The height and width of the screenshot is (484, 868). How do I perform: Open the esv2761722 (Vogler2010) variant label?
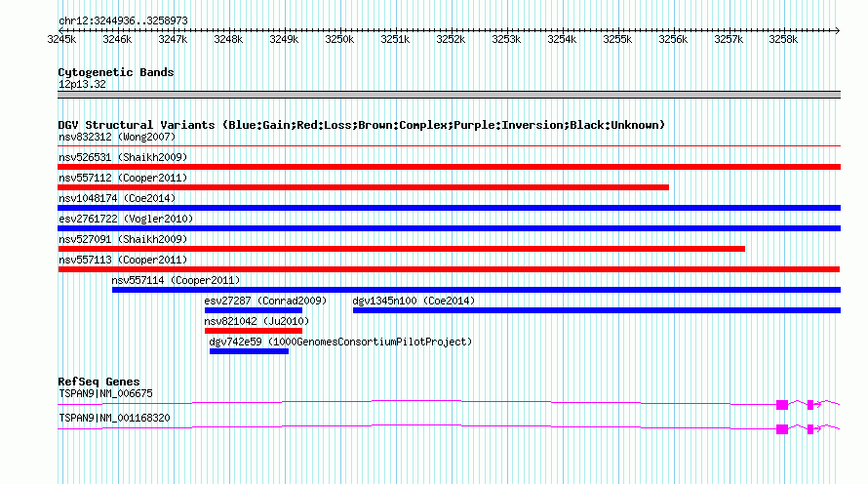pos(126,219)
